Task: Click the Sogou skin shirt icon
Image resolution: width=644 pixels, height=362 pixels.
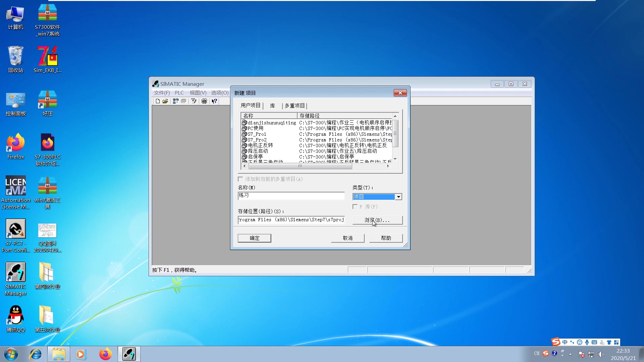Action: 609,342
